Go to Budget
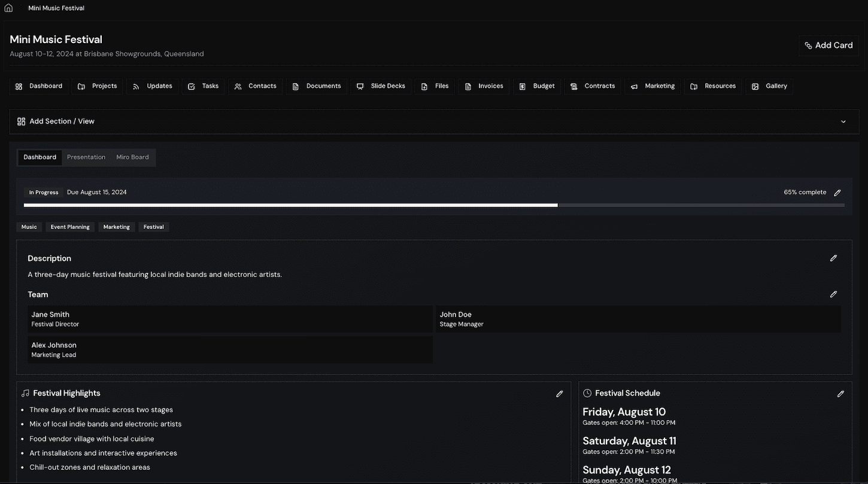 point(537,86)
